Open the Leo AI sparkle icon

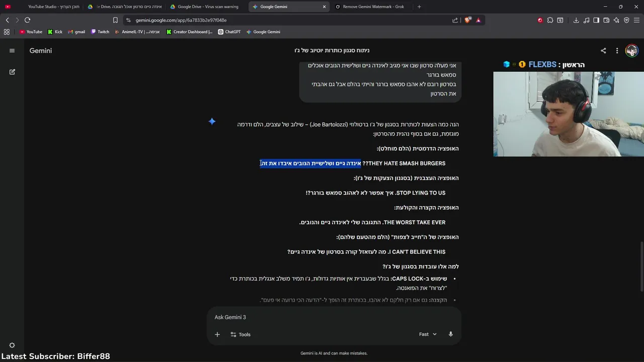(616, 20)
